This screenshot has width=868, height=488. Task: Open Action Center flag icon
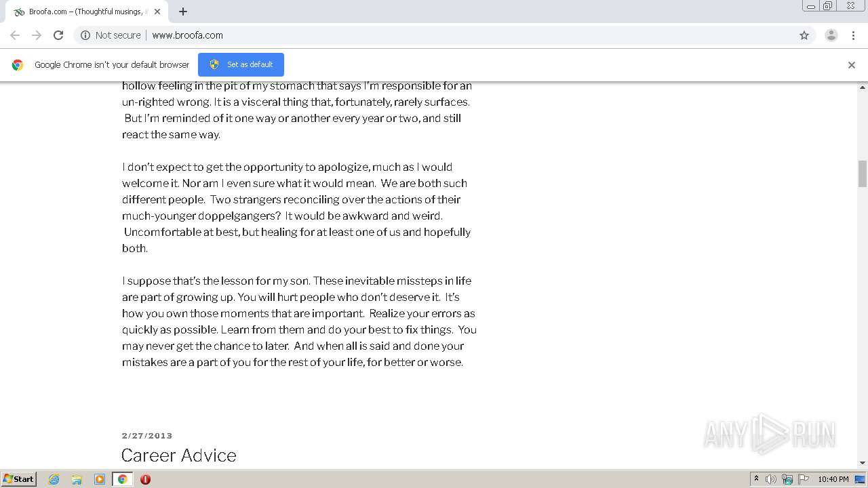pyautogui.click(x=803, y=479)
